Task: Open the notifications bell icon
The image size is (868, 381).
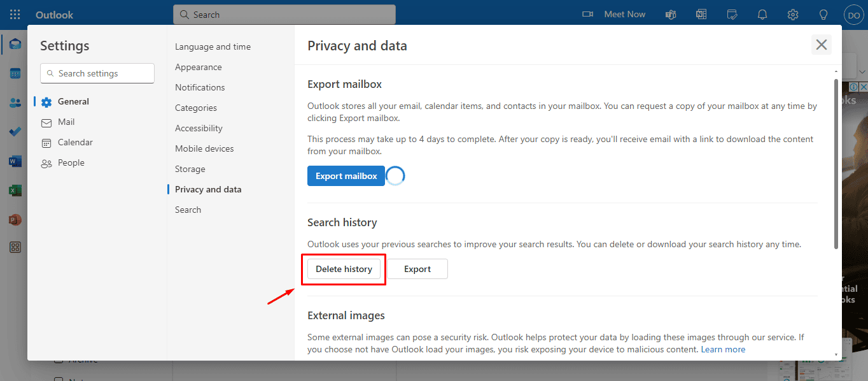Action: pyautogui.click(x=762, y=14)
